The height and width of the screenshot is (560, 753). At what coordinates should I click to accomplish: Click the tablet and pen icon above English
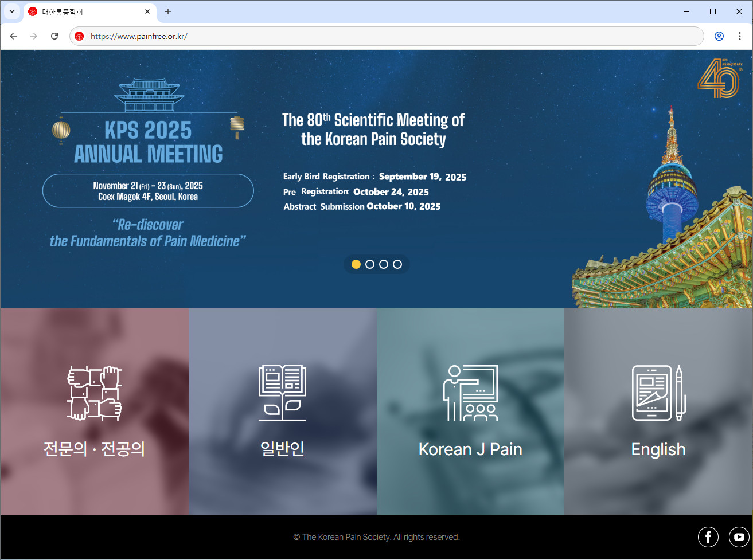658,393
